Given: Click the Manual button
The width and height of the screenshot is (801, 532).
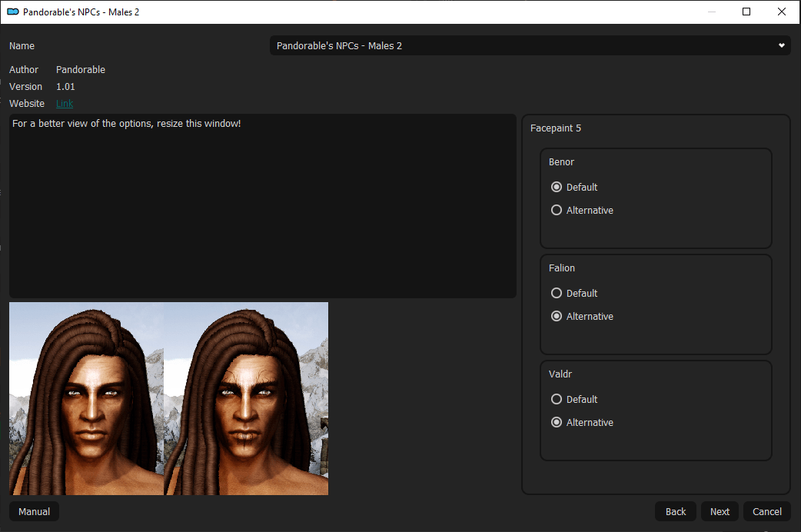Looking at the screenshot, I should coord(35,511).
